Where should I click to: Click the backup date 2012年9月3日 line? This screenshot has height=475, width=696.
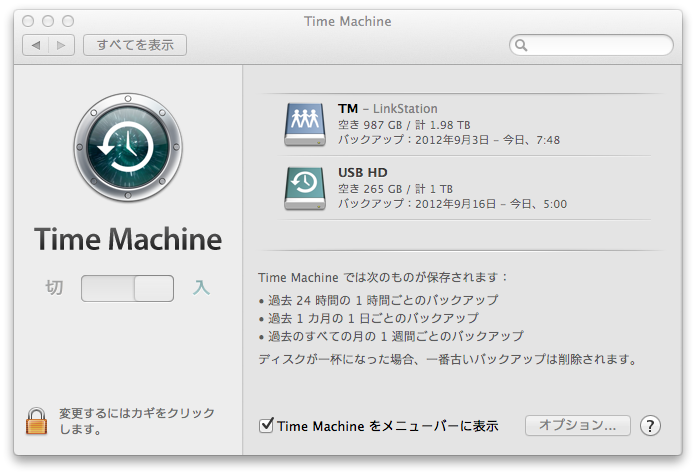point(449,140)
